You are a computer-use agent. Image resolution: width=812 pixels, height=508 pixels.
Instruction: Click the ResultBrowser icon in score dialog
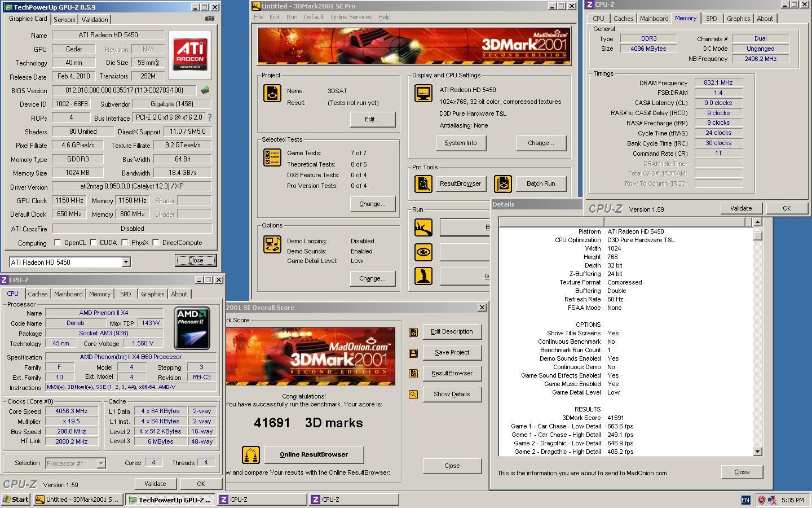click(x=413, y=374)
